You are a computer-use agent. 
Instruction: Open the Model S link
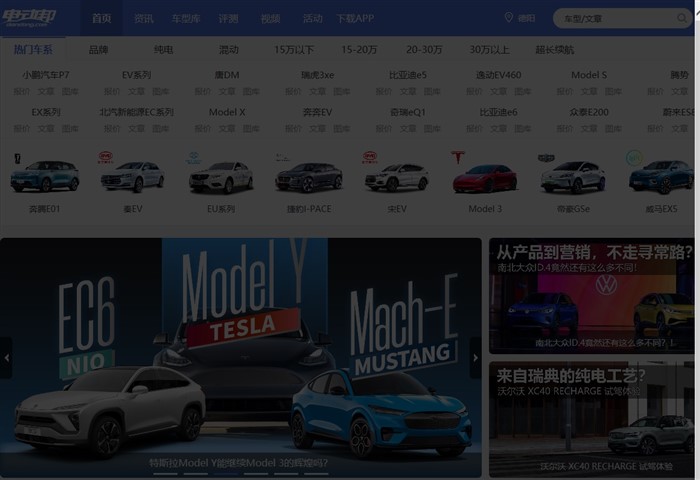pyautogui.click(x=589, y=75)
